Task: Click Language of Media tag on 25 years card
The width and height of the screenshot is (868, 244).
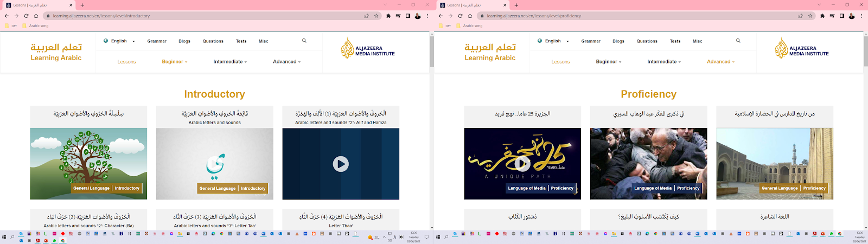Action: click(527, 188)
